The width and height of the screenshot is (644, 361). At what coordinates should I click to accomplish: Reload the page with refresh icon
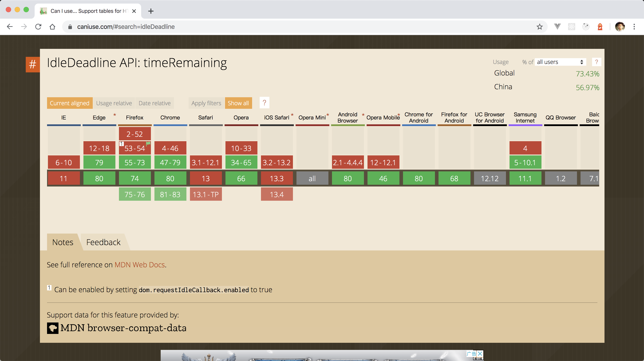[x=38, y=27]
